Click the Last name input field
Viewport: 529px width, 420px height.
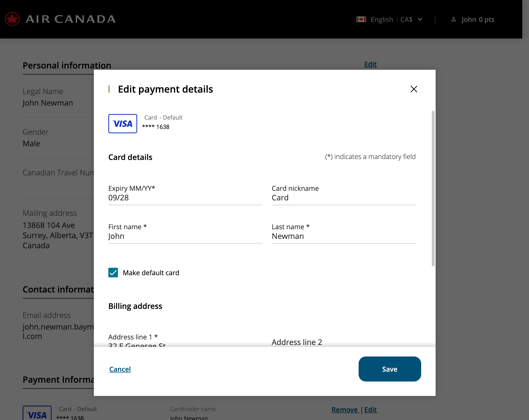343,236
